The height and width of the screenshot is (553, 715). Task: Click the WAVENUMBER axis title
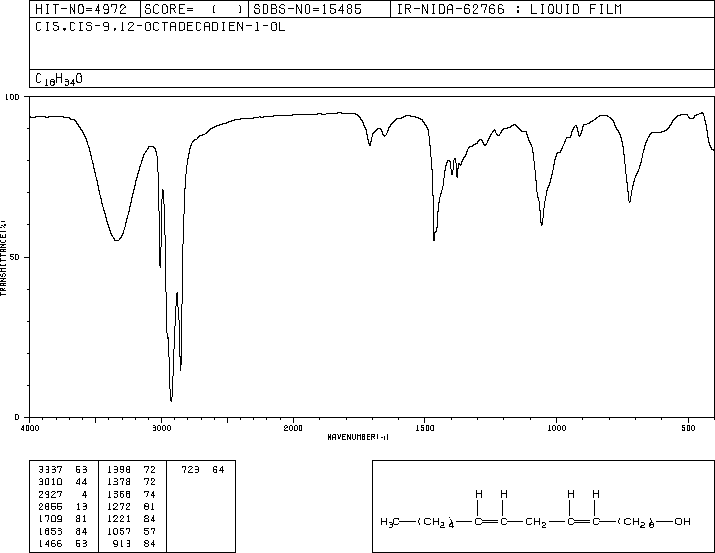point(358,437)
